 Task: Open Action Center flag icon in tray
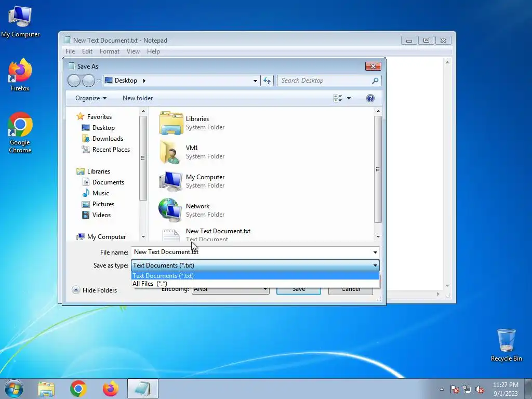(455, 389)
